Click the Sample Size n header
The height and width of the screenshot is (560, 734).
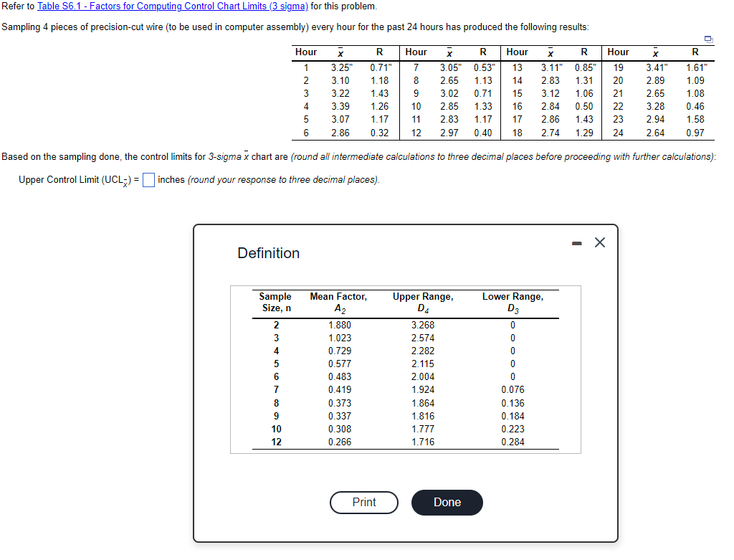click(275, 300)
